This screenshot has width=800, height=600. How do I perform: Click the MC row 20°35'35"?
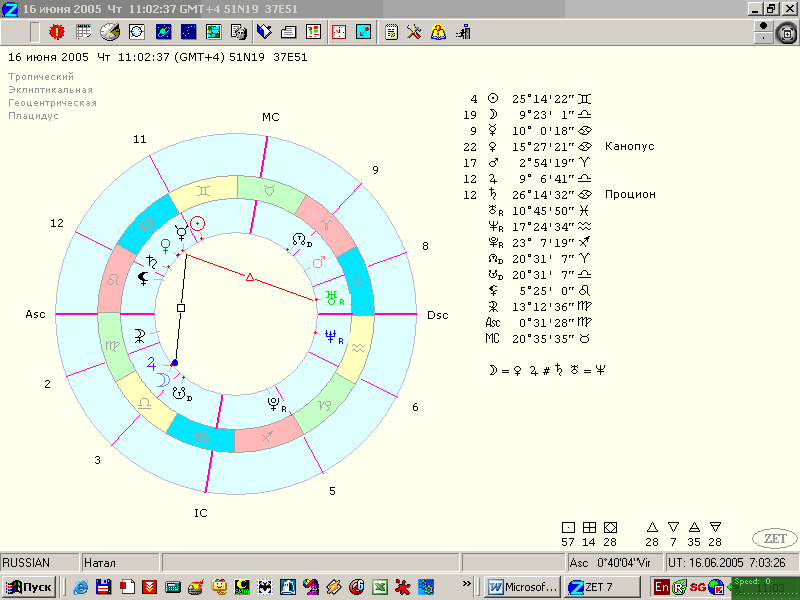click(x=538, y=339)
